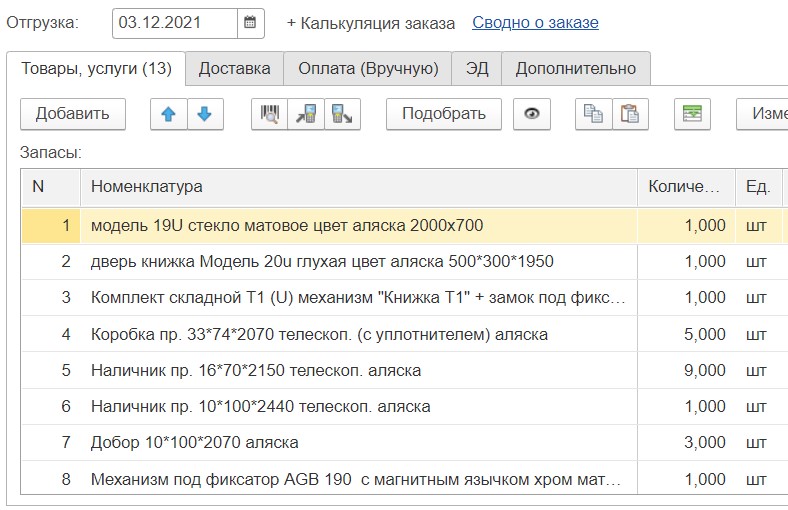
Task: Open the calendar picker for Отгрузка date
Action: tap(250, 22)
